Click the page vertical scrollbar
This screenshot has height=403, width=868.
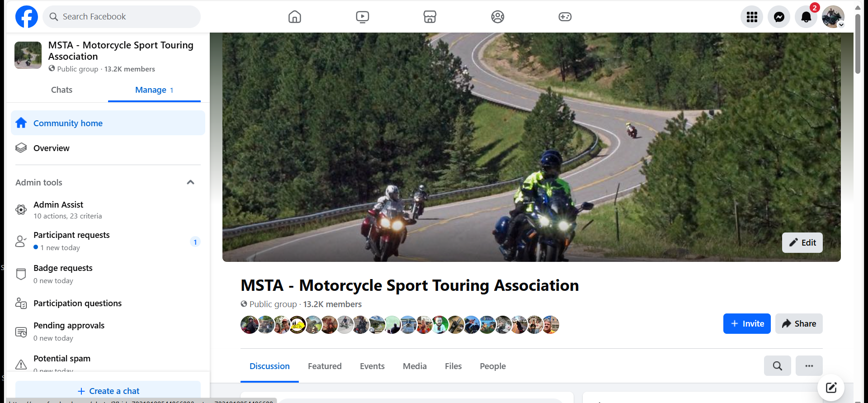pyautogui.click(x=858, y=44)
